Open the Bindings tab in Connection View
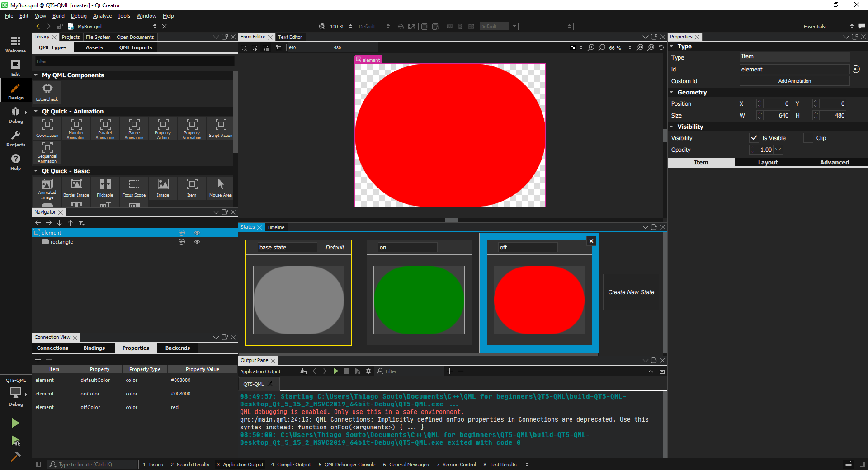868x470 pixels. (x=94, y=348)
